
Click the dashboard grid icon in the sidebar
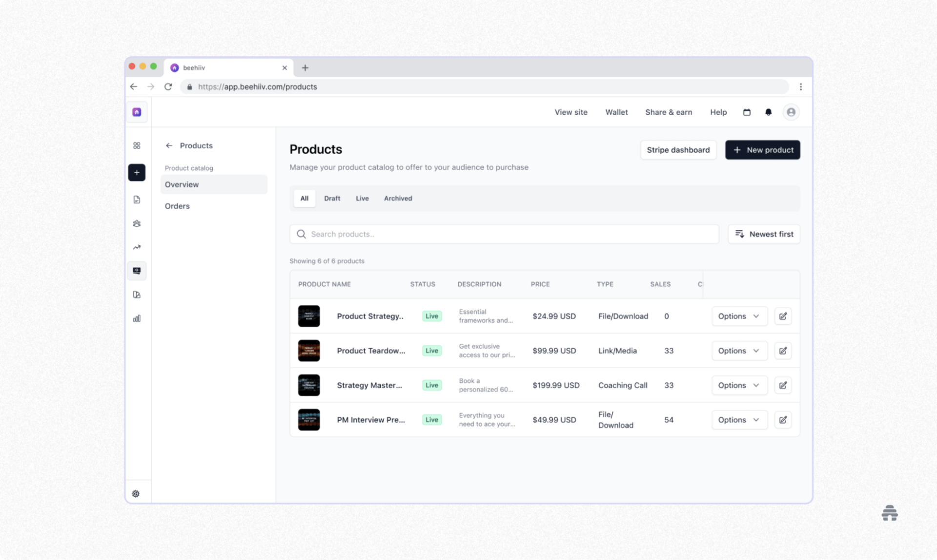click(x=137, y=145)
